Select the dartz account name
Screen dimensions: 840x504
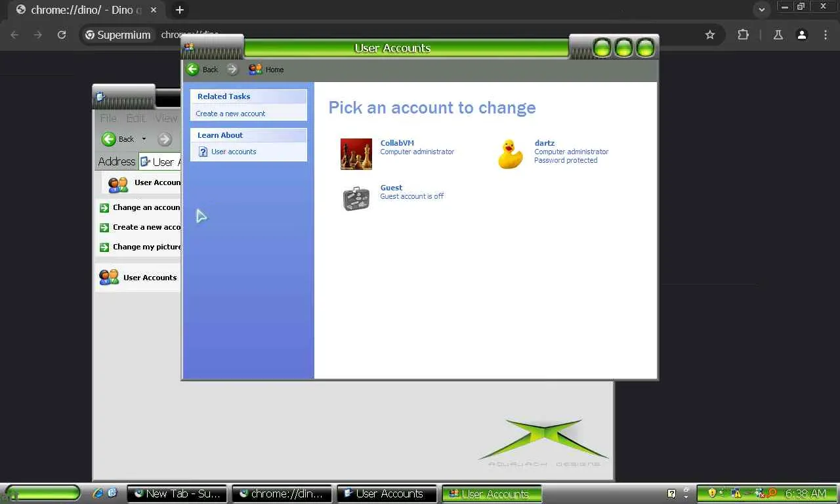[x=545, y=143]
